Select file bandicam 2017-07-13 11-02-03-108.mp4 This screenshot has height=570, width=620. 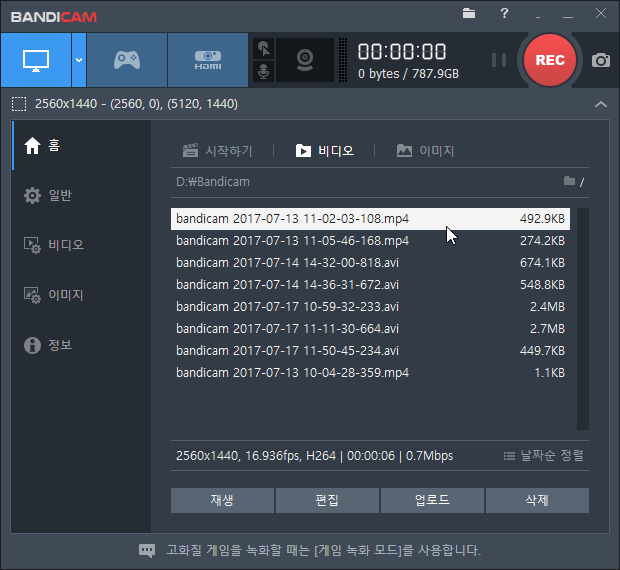[370, 219]
